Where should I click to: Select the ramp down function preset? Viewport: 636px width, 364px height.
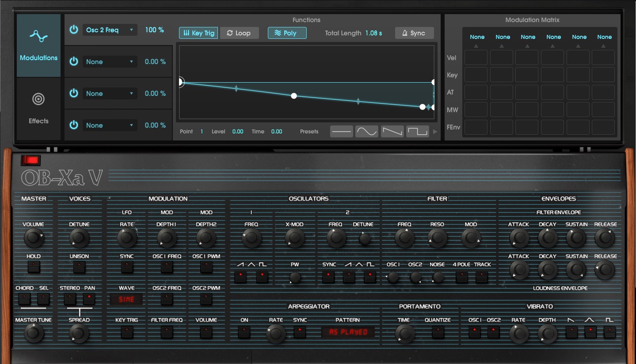[392, 131]
